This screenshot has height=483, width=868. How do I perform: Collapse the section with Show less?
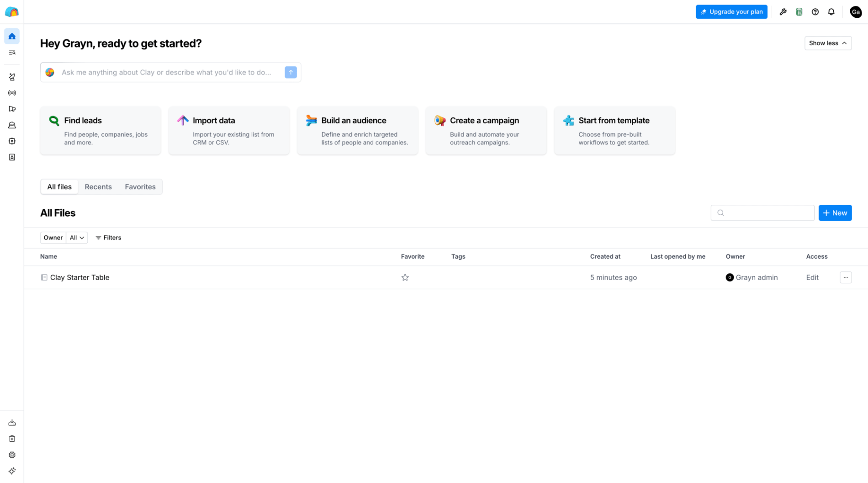point(828,43)
